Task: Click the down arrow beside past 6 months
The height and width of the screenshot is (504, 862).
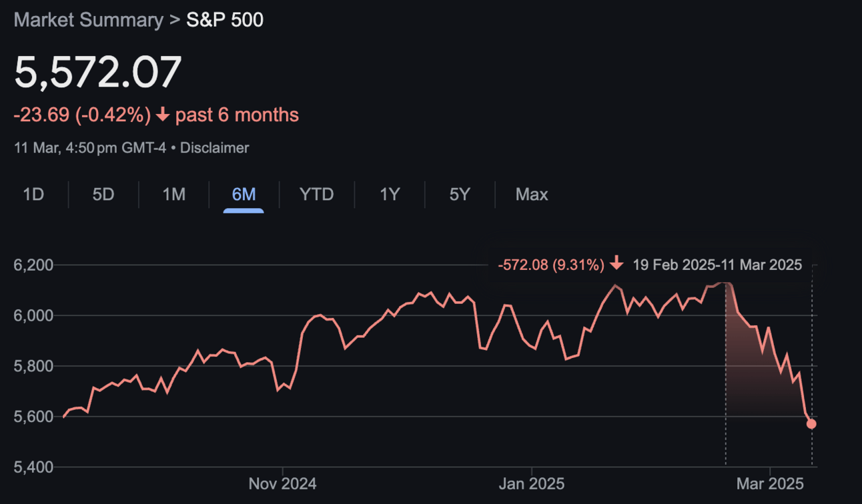Action: tap(162, 115)
